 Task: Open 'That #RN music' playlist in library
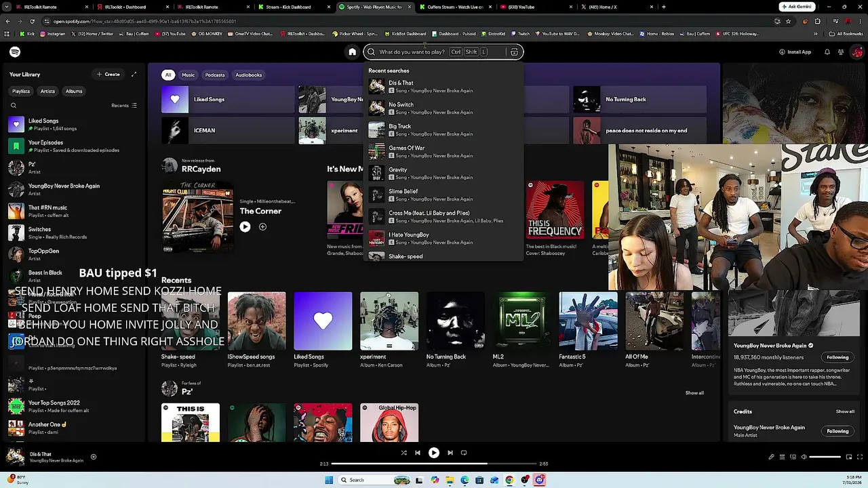coord(73,211)
